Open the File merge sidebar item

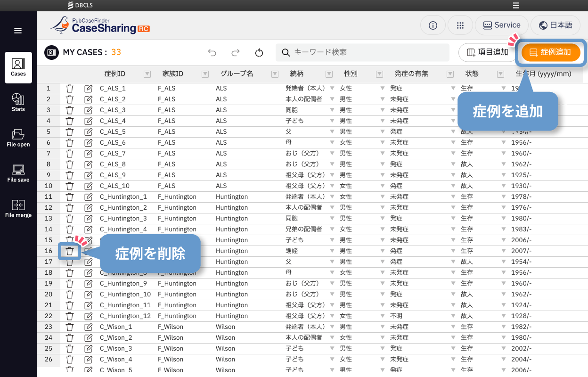(18, 208)
